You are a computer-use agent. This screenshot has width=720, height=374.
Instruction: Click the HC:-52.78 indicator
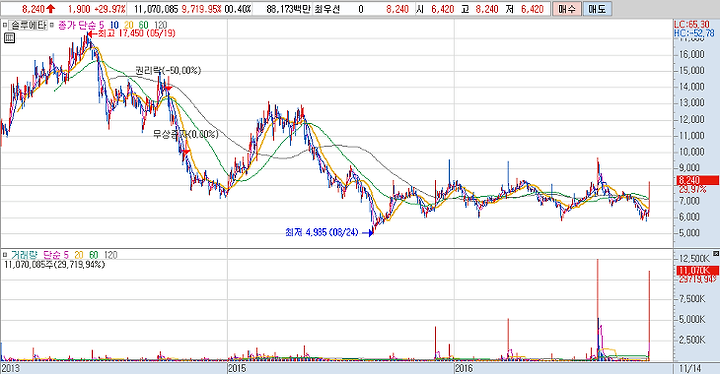[694, 33]
